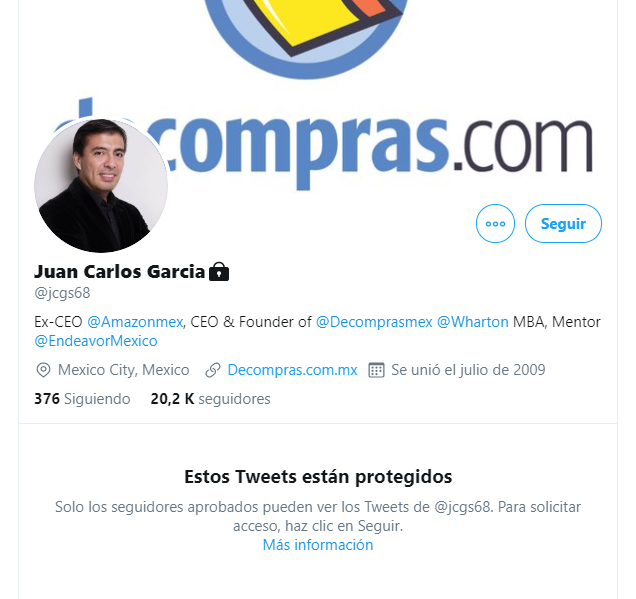Viewport: 636px width, 599px height.
Task: Open the @Decomprasmex mention link
Action: pos(374,322)
